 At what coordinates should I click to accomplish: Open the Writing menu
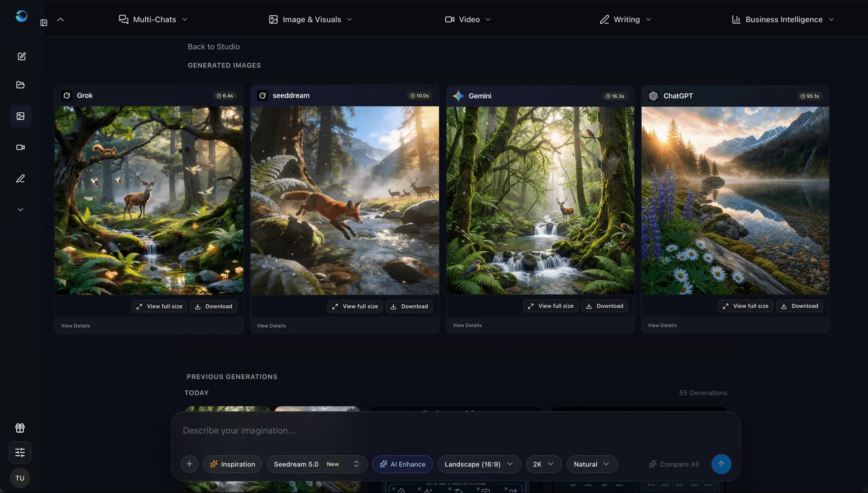coord(626,19)
